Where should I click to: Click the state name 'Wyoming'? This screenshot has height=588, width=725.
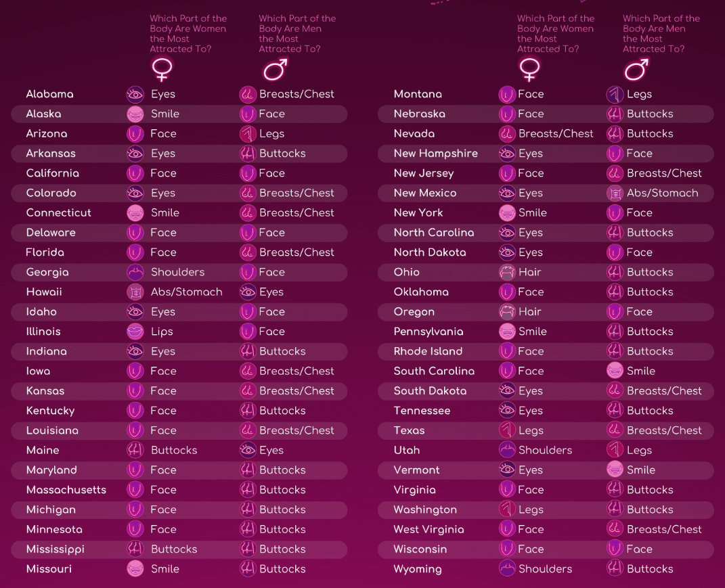click(x=418, y=570)
